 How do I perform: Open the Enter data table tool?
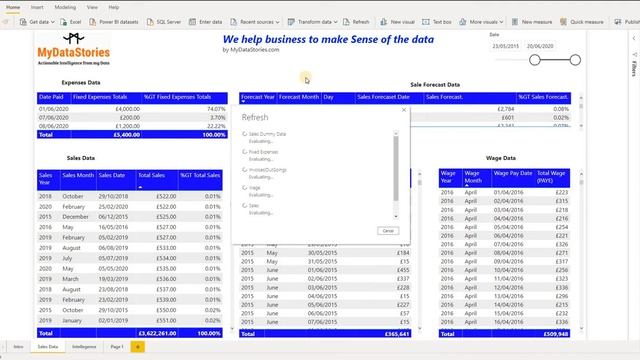pyautogui.click(x=205, y=22)
